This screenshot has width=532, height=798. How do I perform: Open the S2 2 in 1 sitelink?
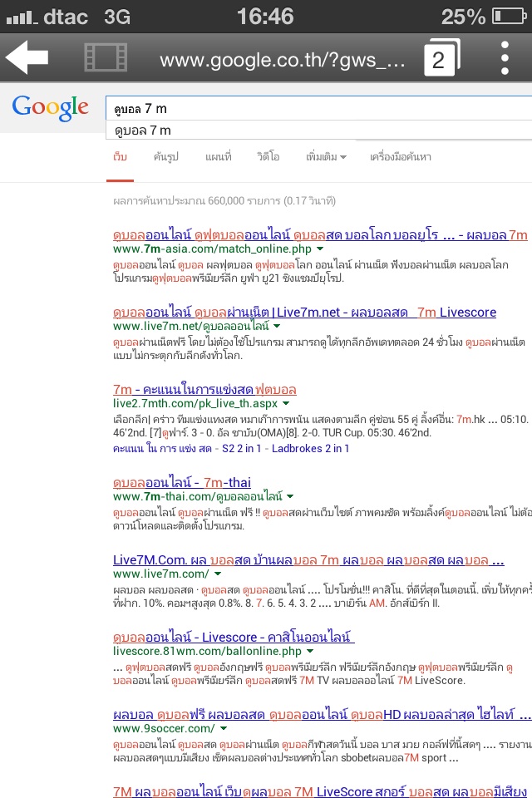point(241,448)
